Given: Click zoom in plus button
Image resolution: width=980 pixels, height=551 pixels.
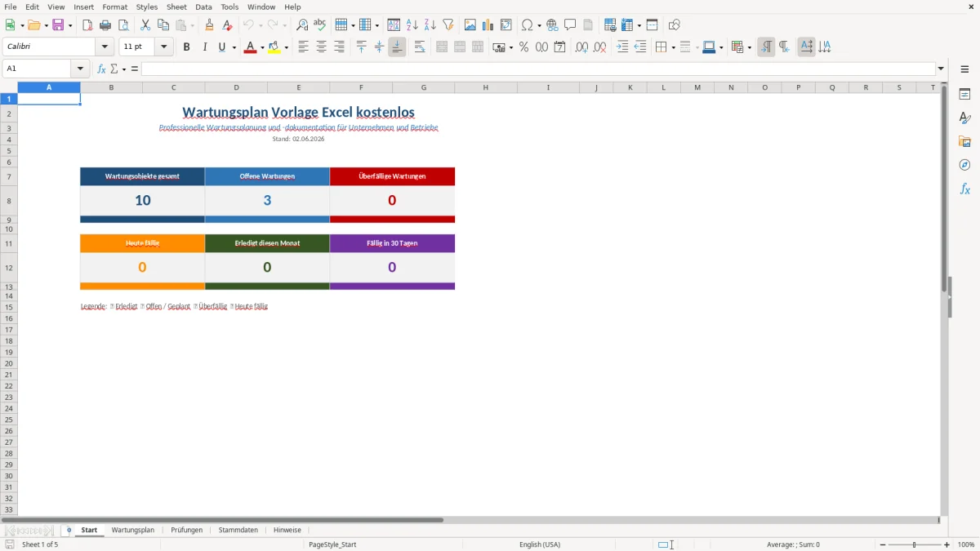Looking at the screenshot, I should coord(947,544).
